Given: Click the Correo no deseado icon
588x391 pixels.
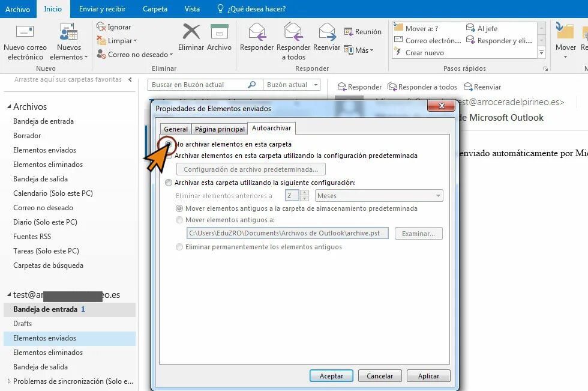Looking at the screenshot, I should coord(101,55).
